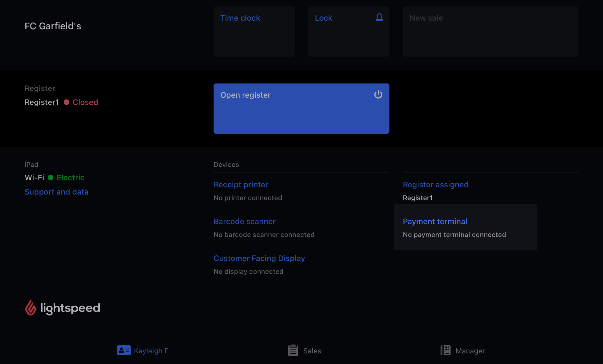Open the Time clock tile

pyautogui.click(x=254, y=31)
